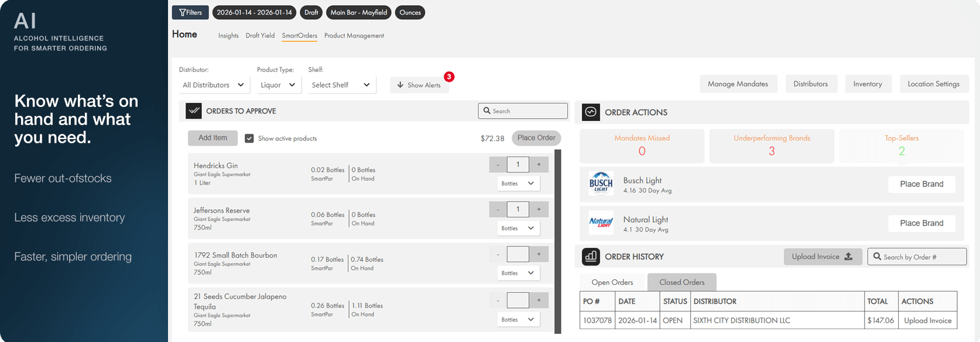Open Bottles unit dropdown for 1792 Small Batch Bourbon
The image size is (980, 342).
tap(518, 273)
